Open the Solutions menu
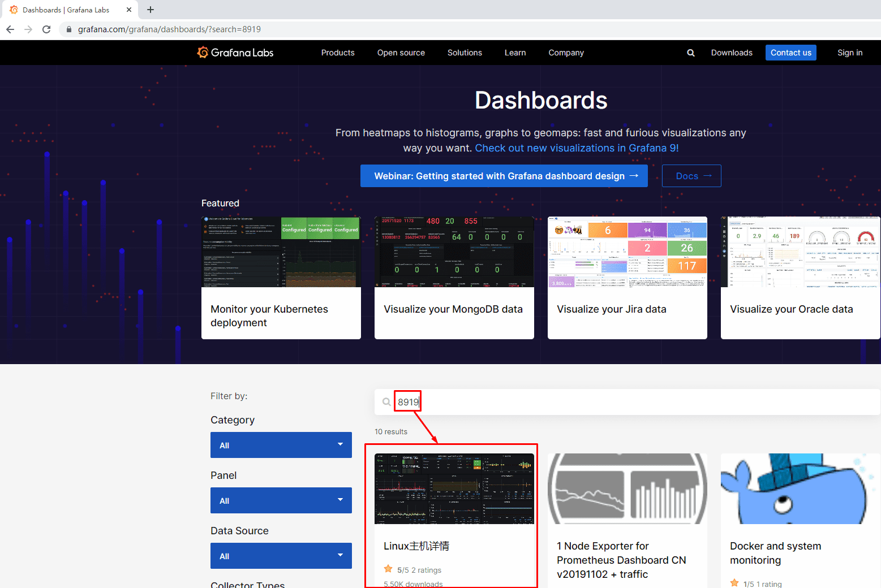 tap(465, 53)
